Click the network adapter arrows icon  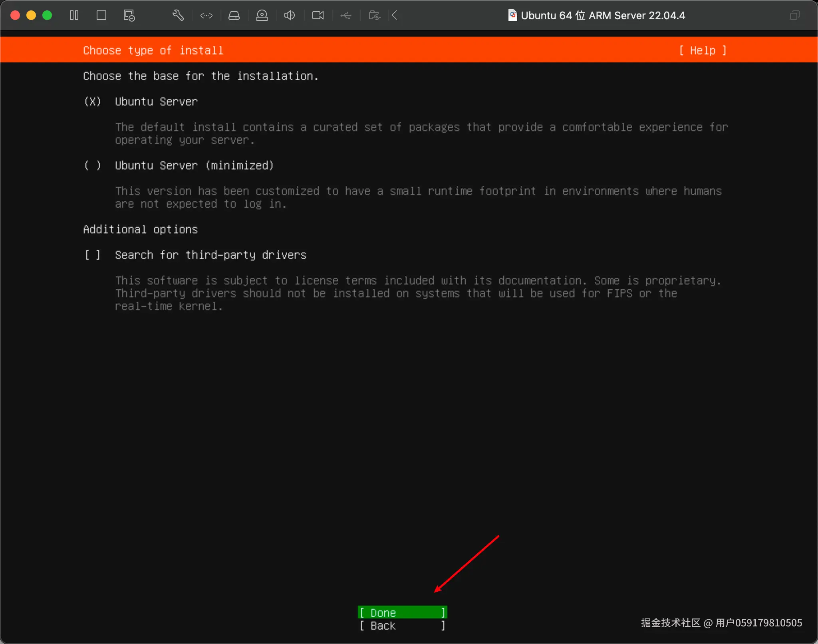tap(206, 16)
